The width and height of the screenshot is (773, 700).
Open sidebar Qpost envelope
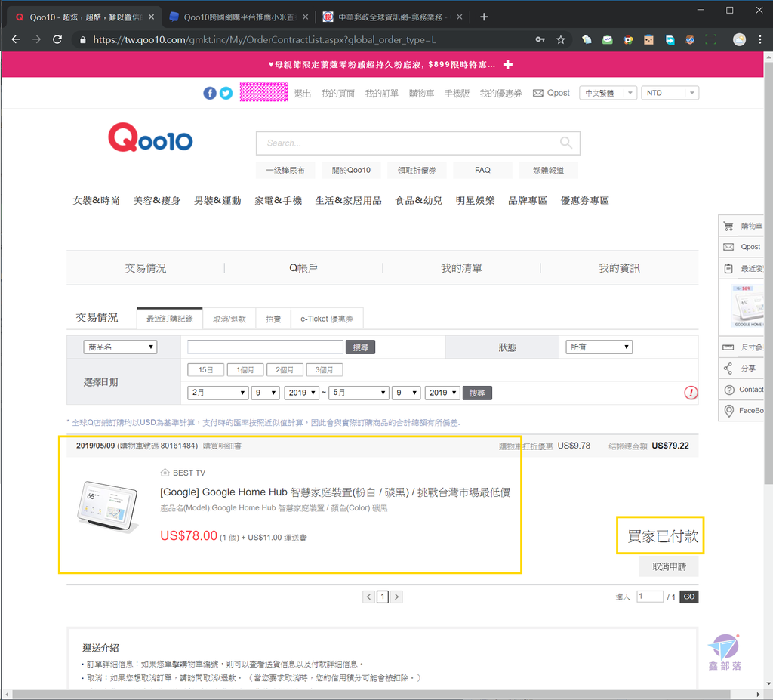743,247
